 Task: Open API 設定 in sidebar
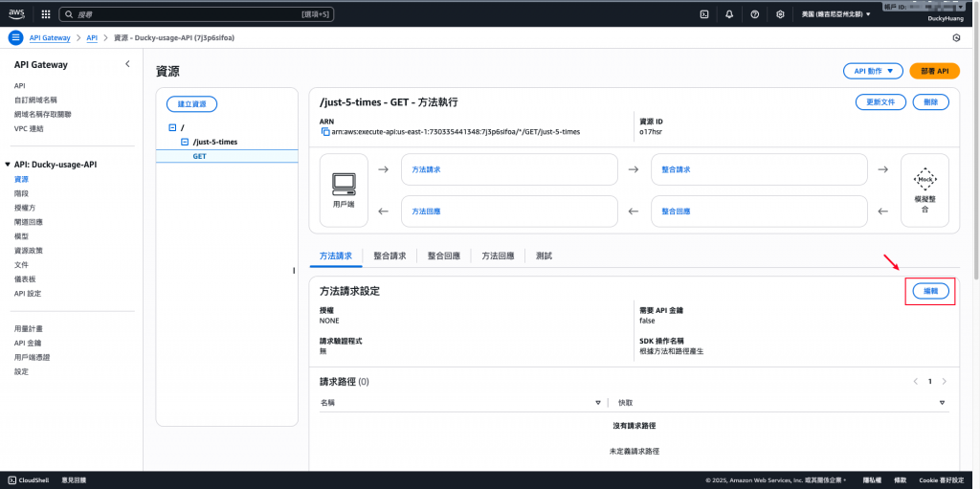pyautogui.click(x=28, y=293)
